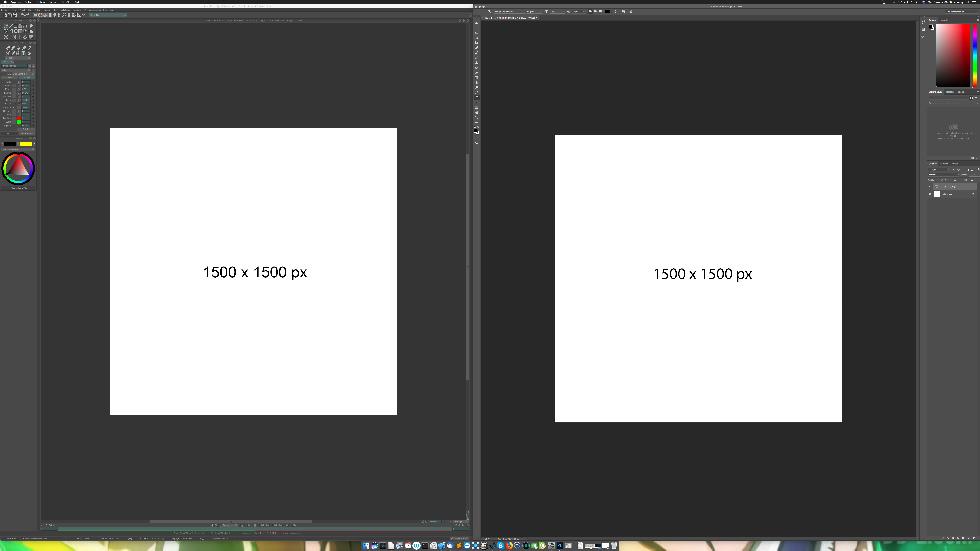Toggle the Contour checkbox in TVPaint
The height and width of the screenshot is (551, 980).
coord(15,111)
